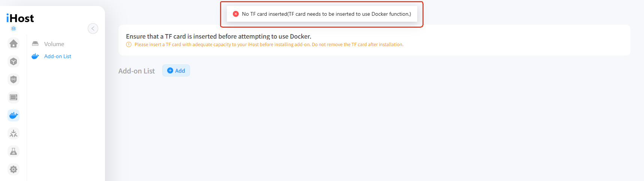The width and height of the screenshot is (644, 181).
Task: Click the small icon below iHost logo
Action: point(13,28)
